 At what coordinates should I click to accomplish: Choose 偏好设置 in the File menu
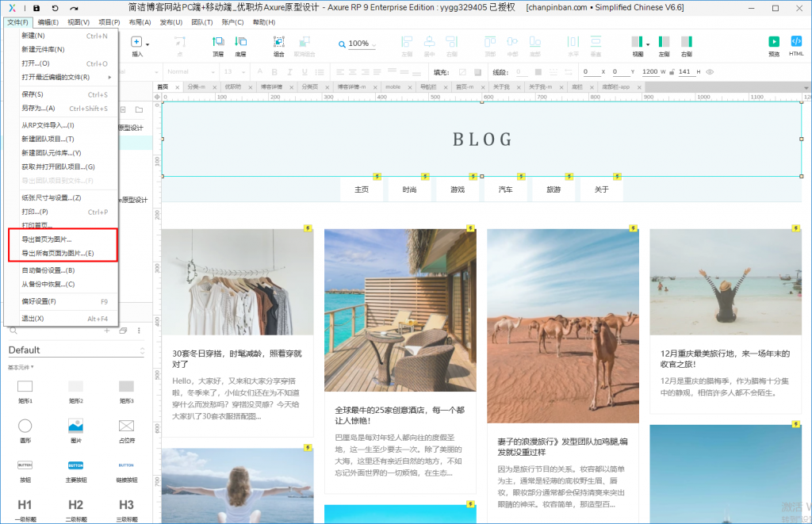(39, 301)
